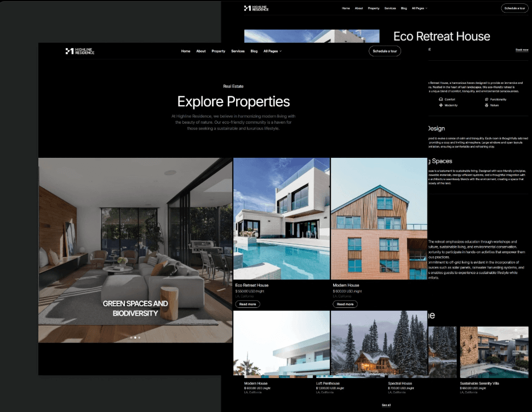Open About in front window navigation
532x412 pixels.
click(201, 51)
